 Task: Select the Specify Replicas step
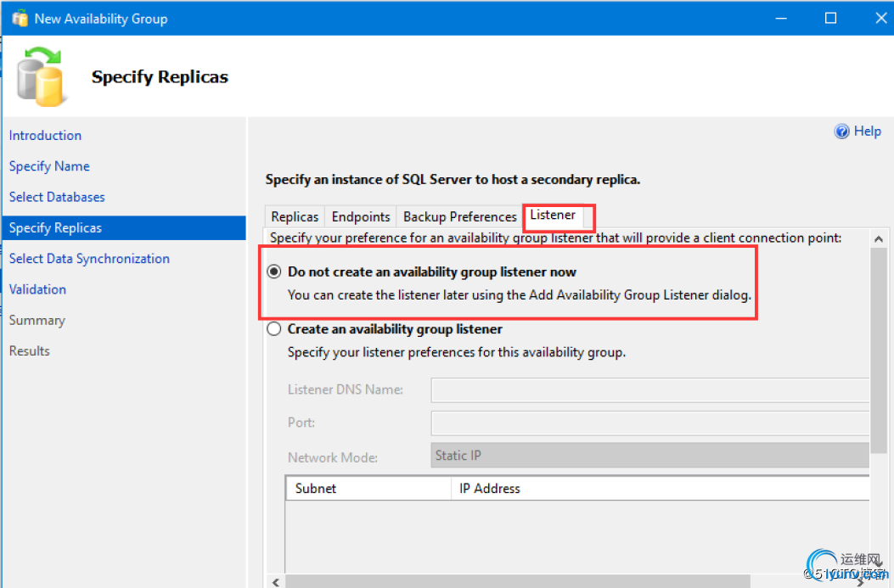124,228
